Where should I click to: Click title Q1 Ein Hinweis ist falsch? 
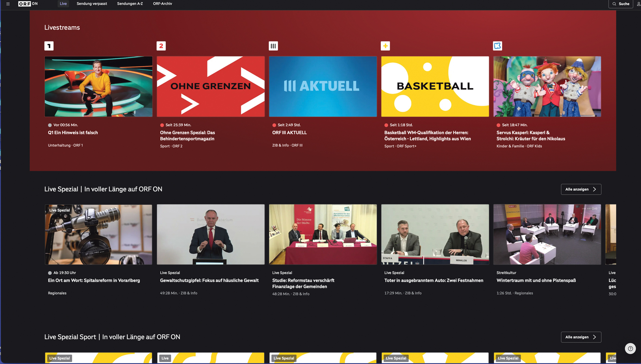[73, 133]
